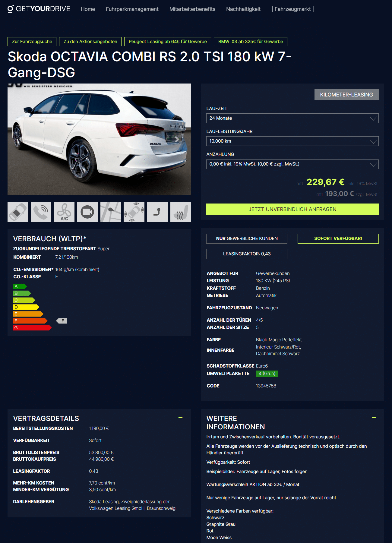The height and width of the screenshot is (543, 392).
Task: Click the orange E class bar
Action: [x=28, y=314]
